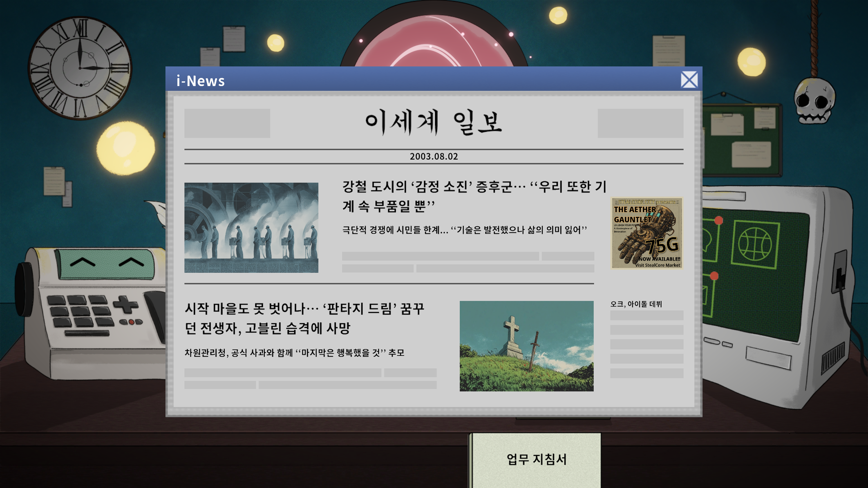868x488 pixels.
Task: Click the red pin on green monitor
Action: [x=718, y=221]
